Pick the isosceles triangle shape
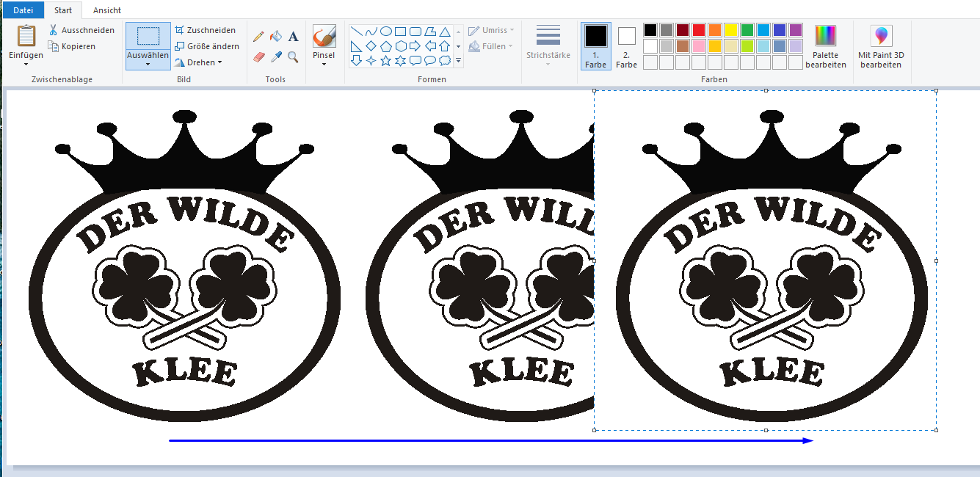This screenshot has width=980, height=477. tap(445, 32)
